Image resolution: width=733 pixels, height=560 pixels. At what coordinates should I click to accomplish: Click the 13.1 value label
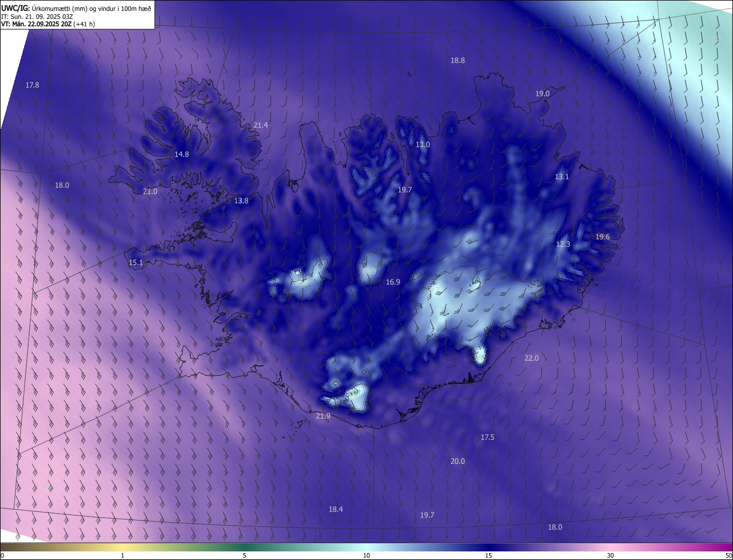coord(562,176)
